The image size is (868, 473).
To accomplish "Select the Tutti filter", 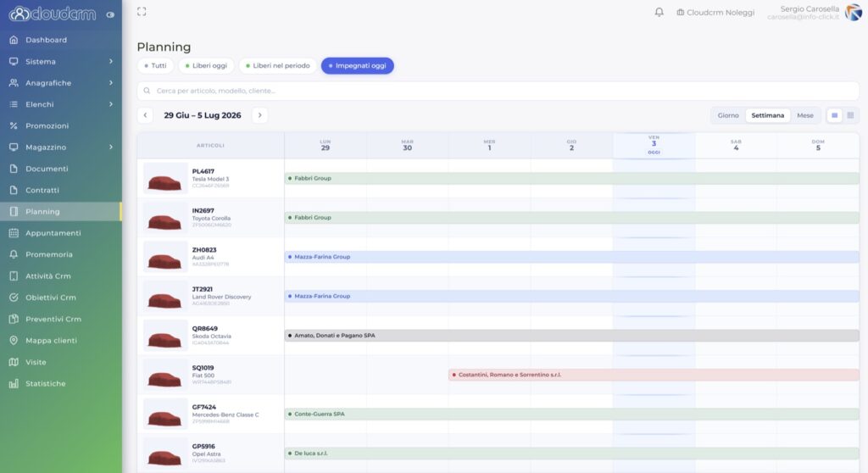I will (156, 65).
